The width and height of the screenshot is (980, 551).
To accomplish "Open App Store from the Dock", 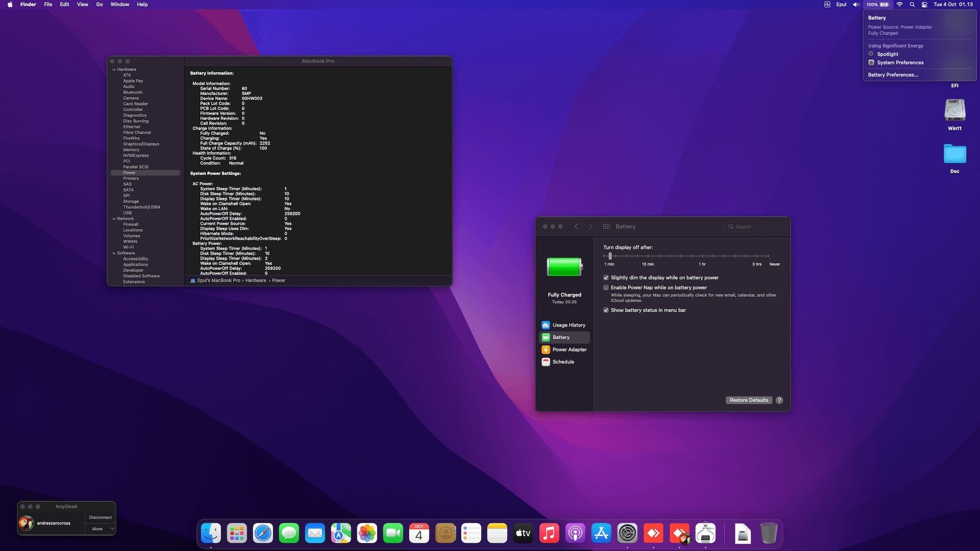I will pyautogui.click(x=601, y=533).
